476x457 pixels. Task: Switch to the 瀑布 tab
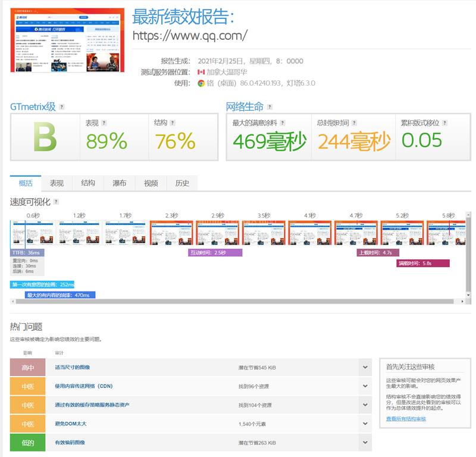click(x=120, y=183)
